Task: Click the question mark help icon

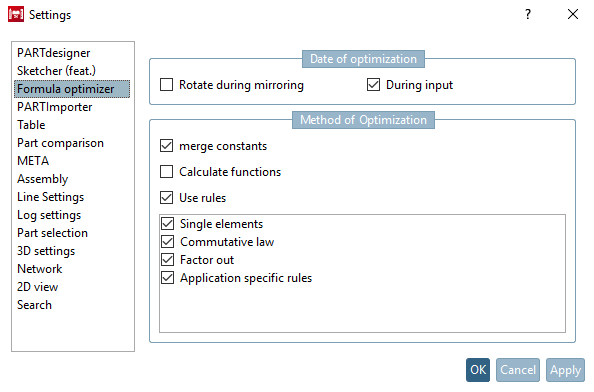Action: click(x=528, y=14)
